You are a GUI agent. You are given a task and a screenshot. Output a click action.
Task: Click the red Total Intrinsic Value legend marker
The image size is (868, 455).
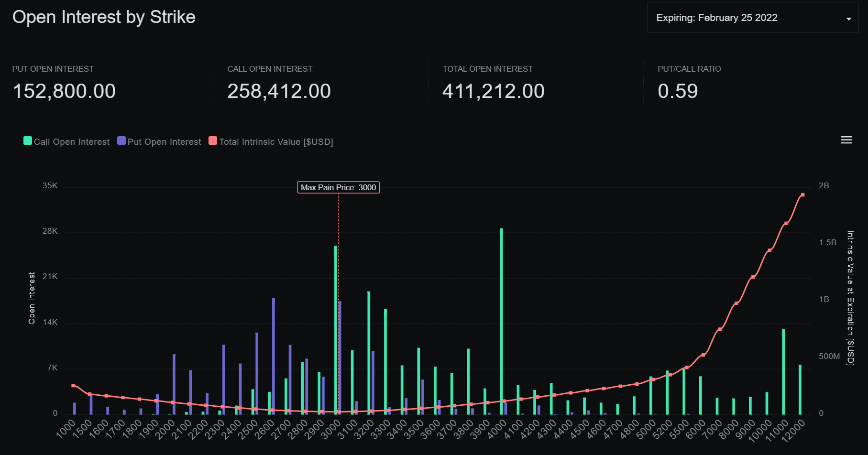point(213,141)
